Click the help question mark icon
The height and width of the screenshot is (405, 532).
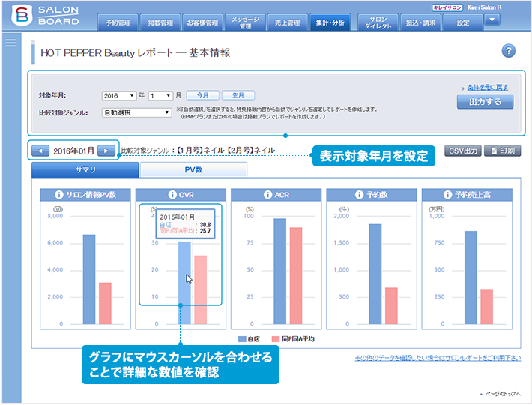tap(508, 51)
